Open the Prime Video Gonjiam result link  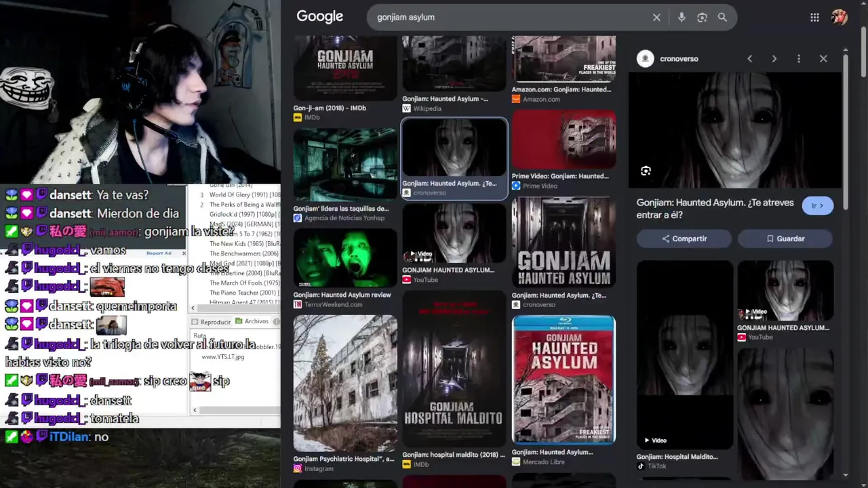coord(560,176)
